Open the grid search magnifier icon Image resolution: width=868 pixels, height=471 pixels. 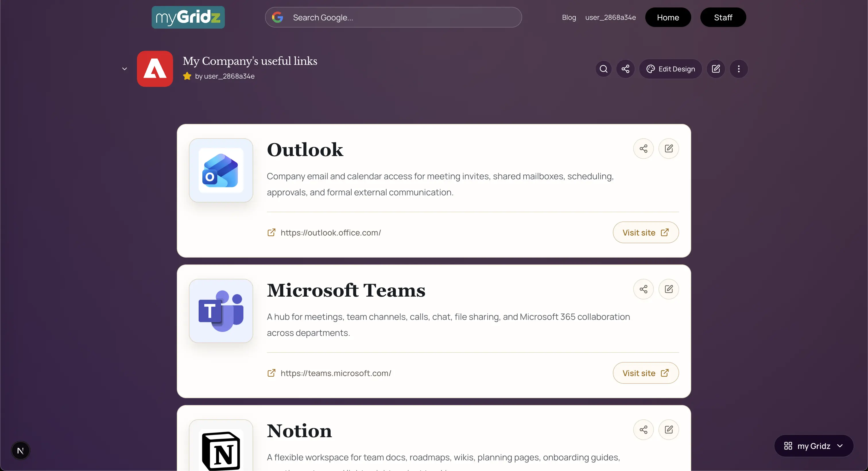pyautogui.click(x=603, y=69)
